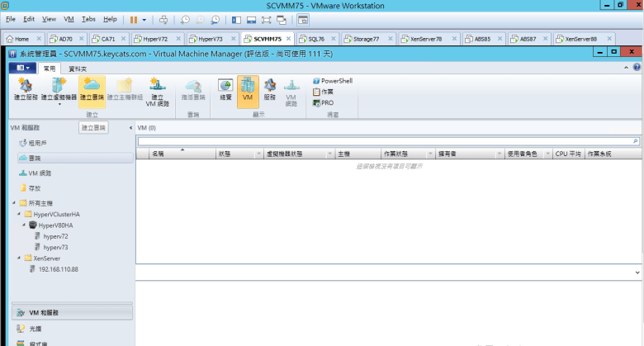Select the 總覽 (Overview) view icon
The width and height of the screenshot is (644, 346).
pyautogui.click(x=225, y=90)
